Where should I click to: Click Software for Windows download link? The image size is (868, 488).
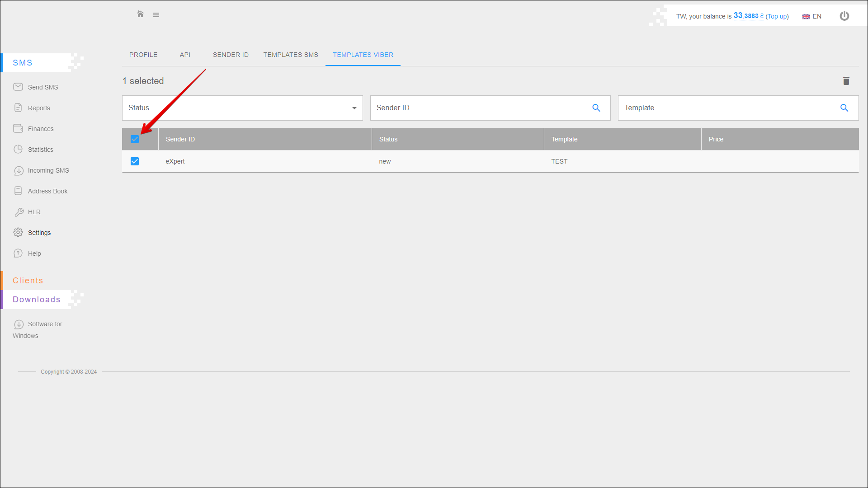click(45, 324)
